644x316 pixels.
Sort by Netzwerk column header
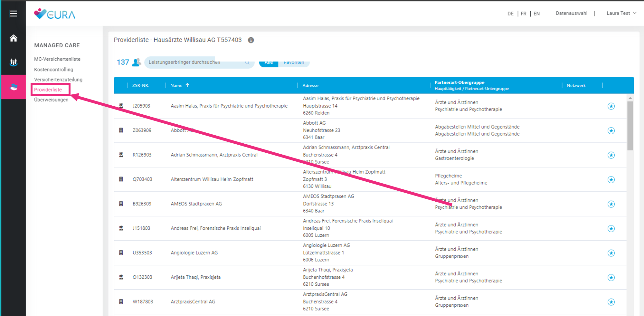[x=576, y=85]
